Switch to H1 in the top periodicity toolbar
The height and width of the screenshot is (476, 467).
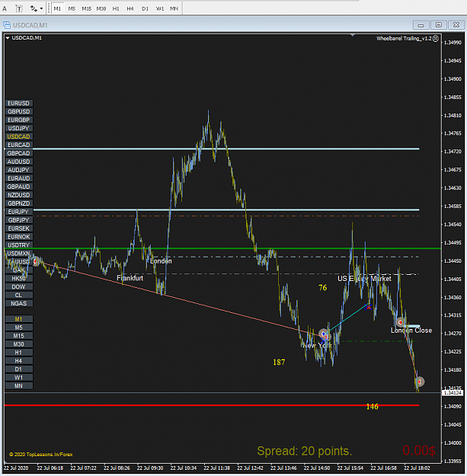116,8
